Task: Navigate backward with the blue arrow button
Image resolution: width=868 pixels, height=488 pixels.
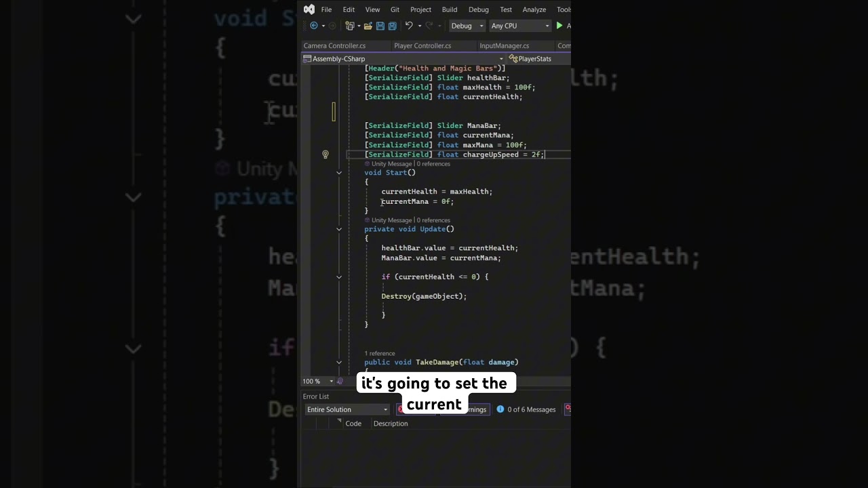Action: (313, 26)
